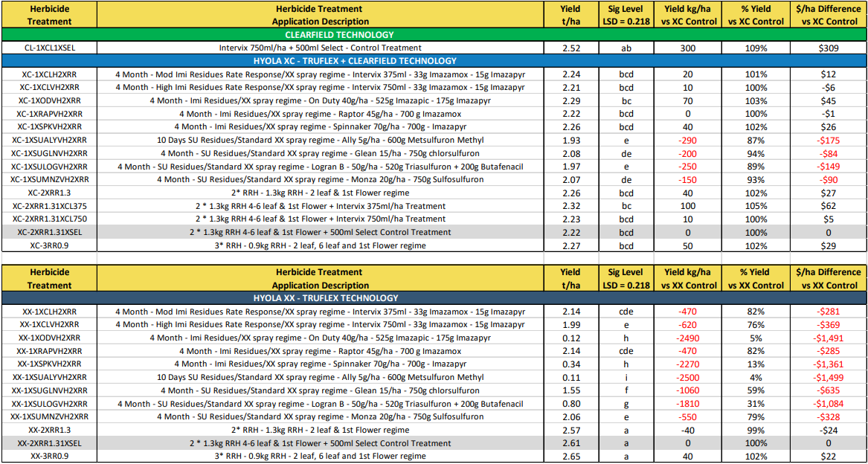Select the $62 difference cell
This screenshot has width=868, height=464.
point(828,205)
